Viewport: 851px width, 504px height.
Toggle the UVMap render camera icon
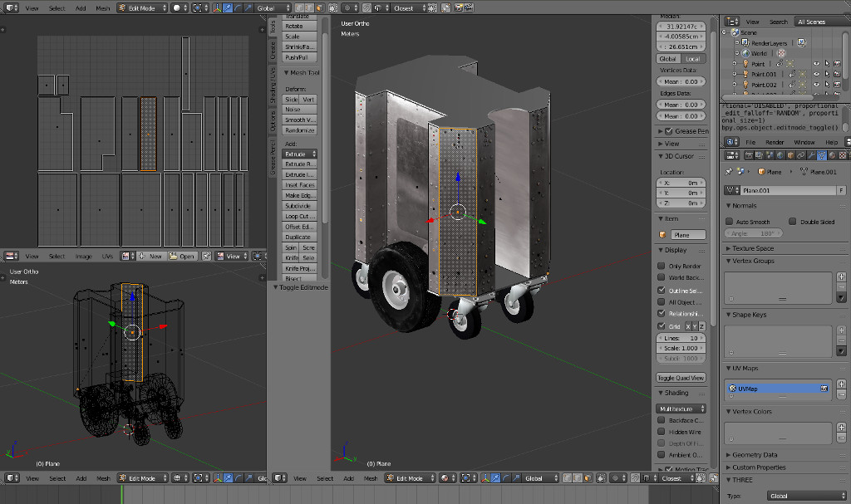coord(824,388)
